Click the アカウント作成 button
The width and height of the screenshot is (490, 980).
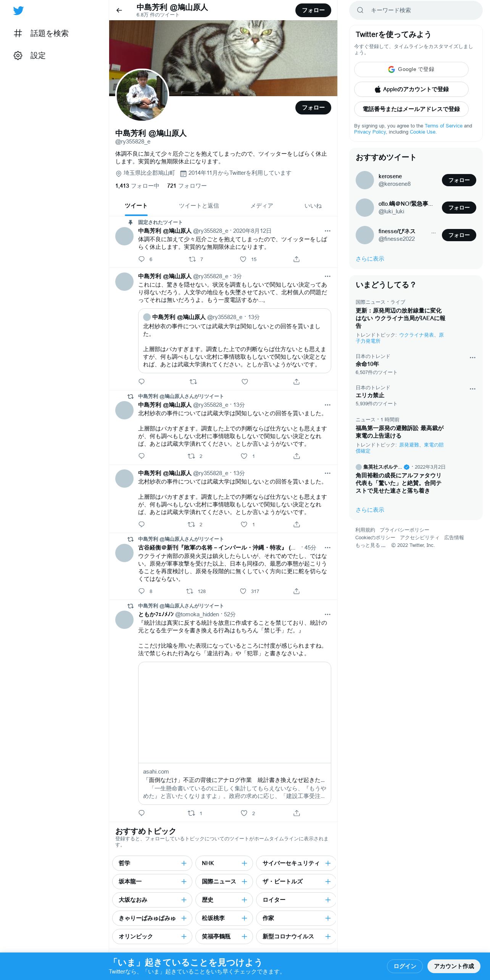(x=454, y=966)
